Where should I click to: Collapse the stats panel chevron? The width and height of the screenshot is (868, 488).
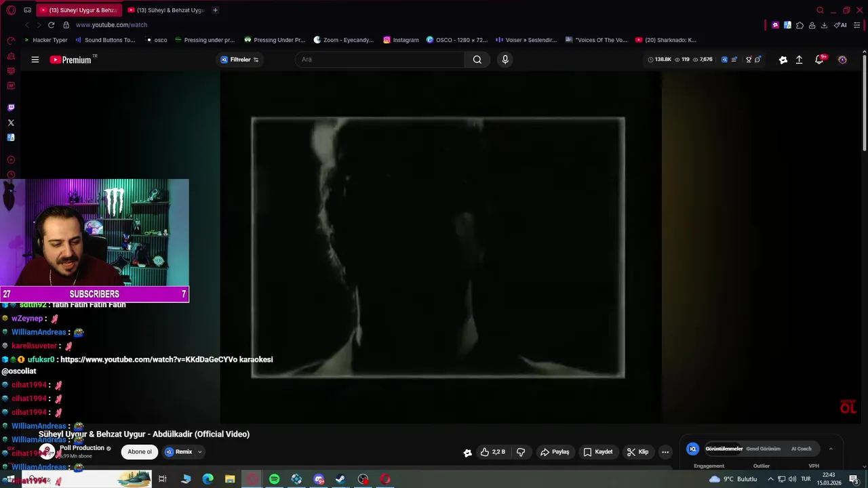pos(831,449)
